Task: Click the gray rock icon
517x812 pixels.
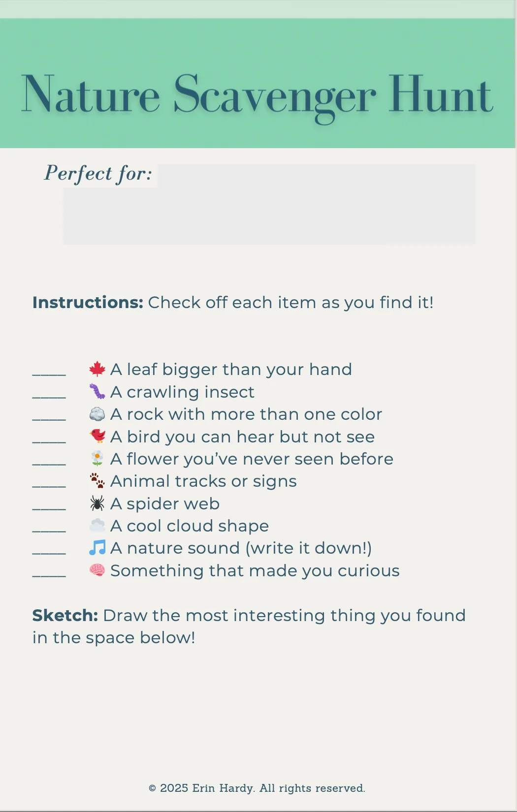Action: click(x=97, y=414)
